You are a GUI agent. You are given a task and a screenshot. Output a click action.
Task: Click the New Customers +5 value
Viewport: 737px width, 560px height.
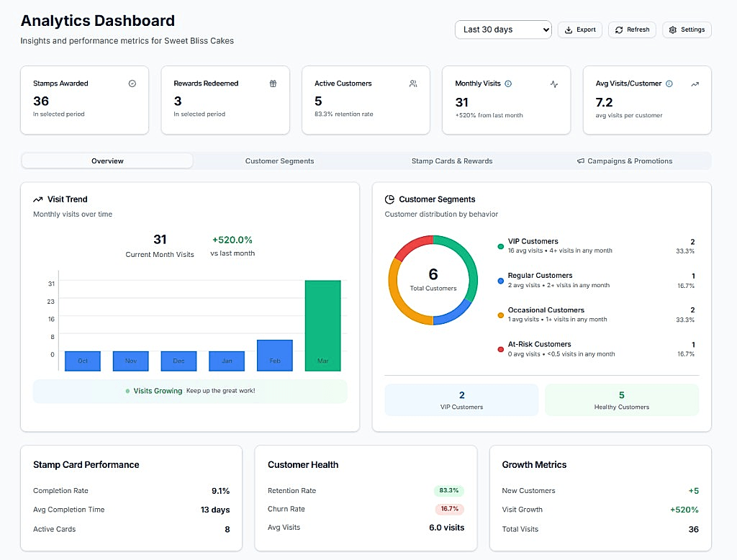694,491
